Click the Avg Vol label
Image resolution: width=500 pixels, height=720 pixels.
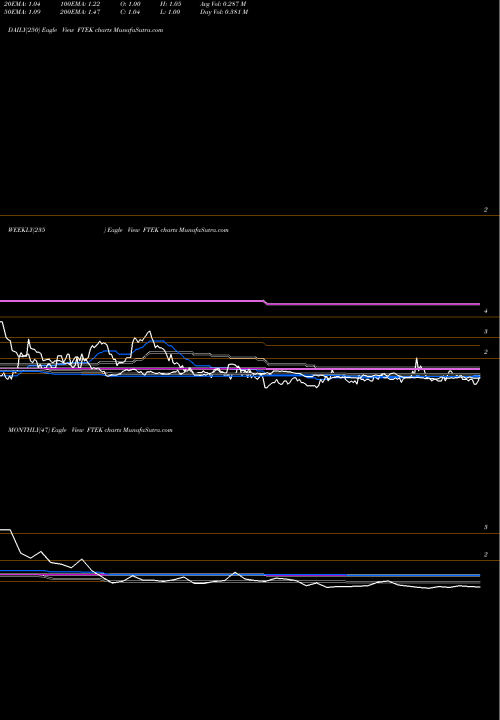click(223, 4)
